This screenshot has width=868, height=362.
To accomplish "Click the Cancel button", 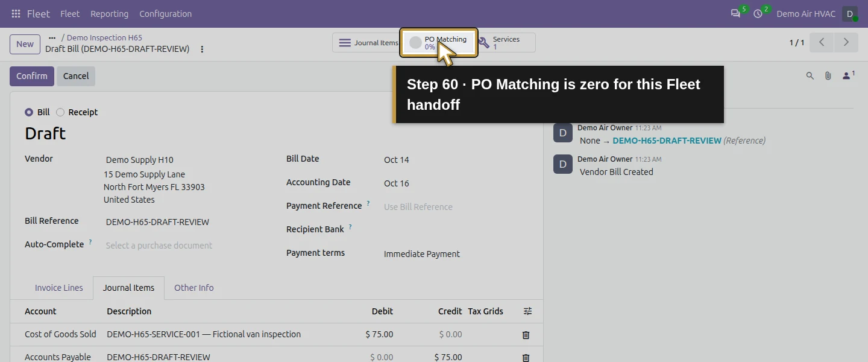I will click(x=76, y=76).
